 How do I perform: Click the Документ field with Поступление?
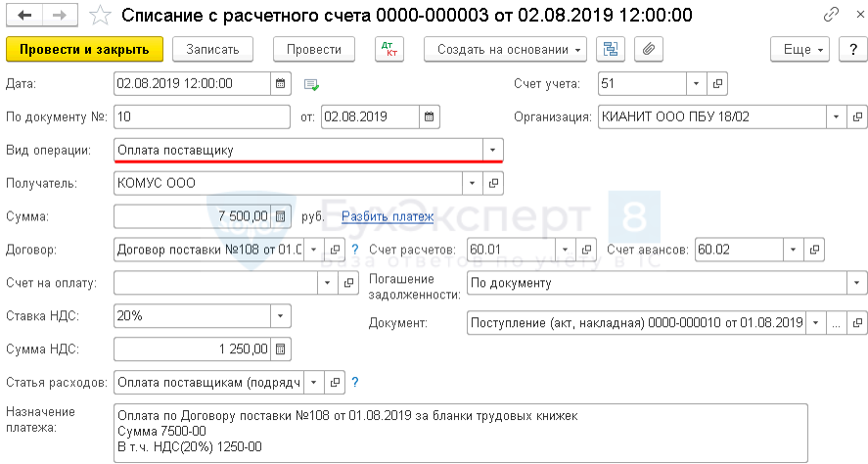(636, 323)
